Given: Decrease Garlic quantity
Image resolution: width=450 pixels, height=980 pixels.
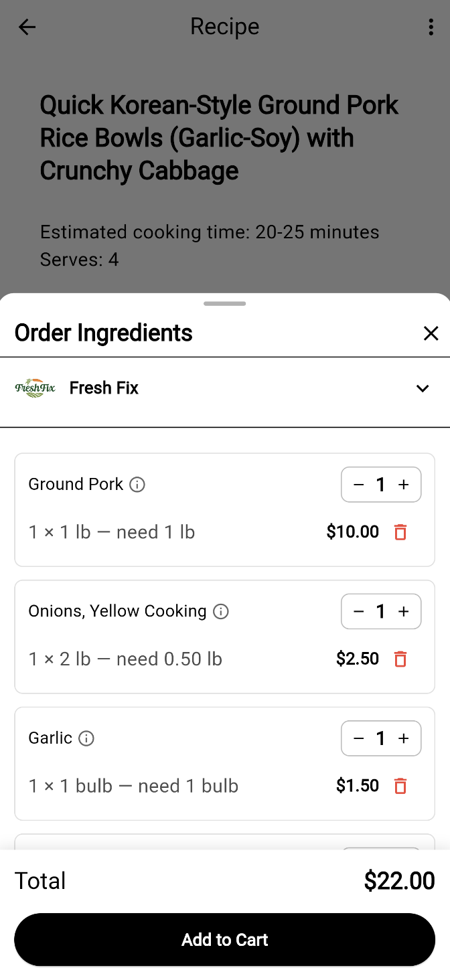Looking at the screenshot, I should click(358, 738).
